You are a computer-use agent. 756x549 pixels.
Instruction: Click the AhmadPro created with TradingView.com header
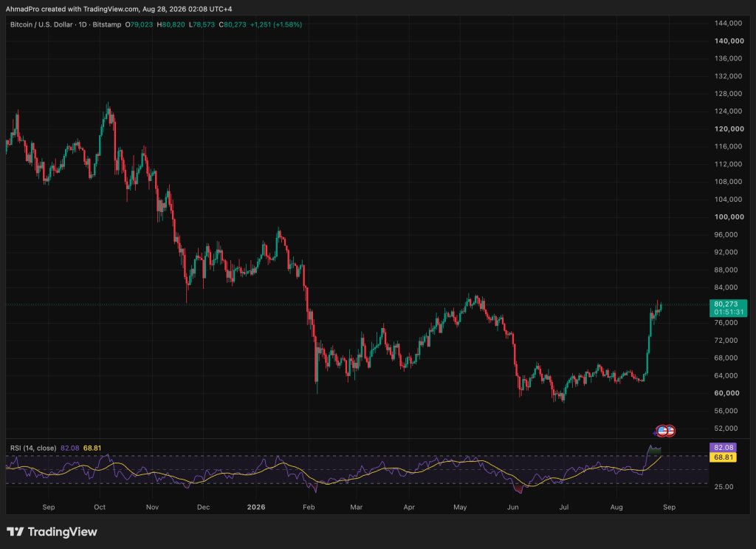point(119,9)
